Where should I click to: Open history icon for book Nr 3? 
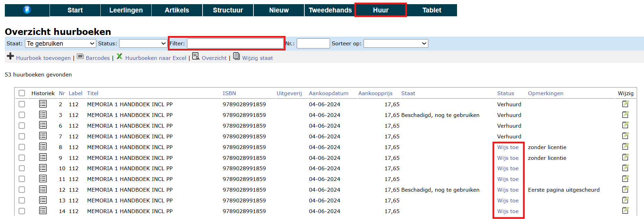coord(43,115)
